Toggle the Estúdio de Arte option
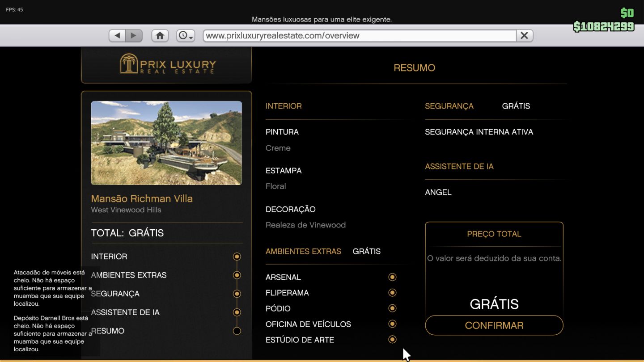 [x=392, y=340]
